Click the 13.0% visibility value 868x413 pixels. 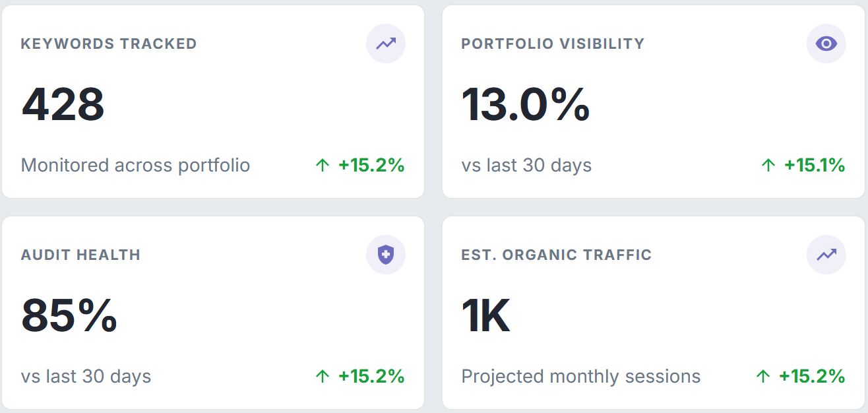pos(526,105)
